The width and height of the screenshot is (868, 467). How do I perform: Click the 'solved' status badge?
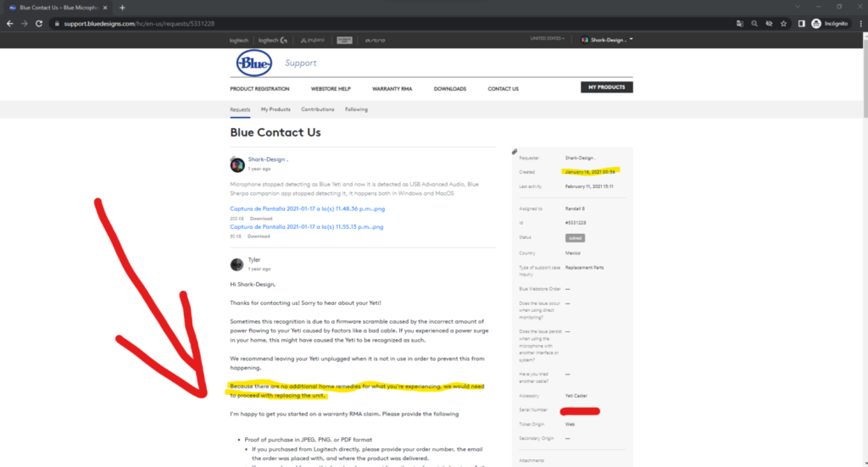pyautogui.click(x=576, y=238)
